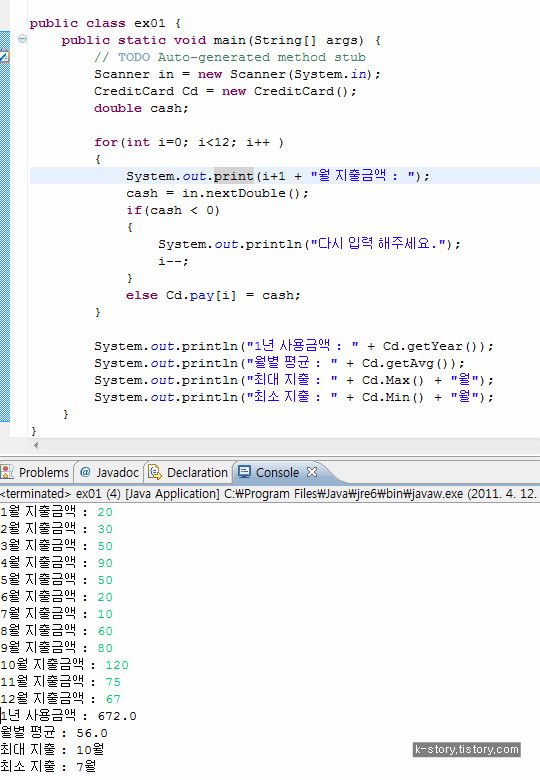Screen dimensions: 540x780
Task: Switch to the Problems tab
Action: pyautogui.click(x=35, y=472)
